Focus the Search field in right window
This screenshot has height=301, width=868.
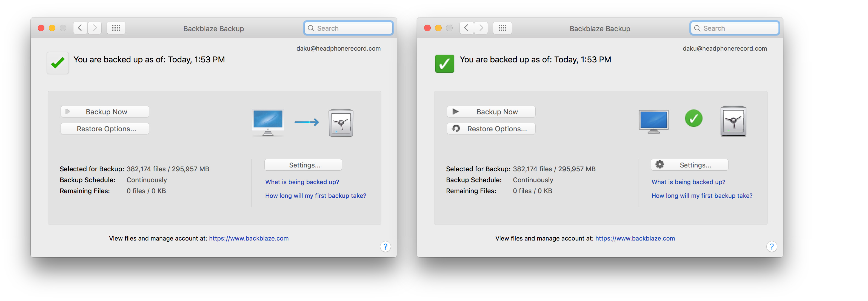(735, 28)
